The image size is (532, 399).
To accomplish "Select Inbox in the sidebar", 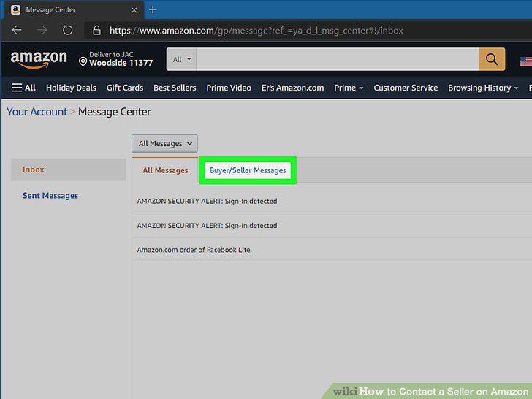I will click(68, 170).
